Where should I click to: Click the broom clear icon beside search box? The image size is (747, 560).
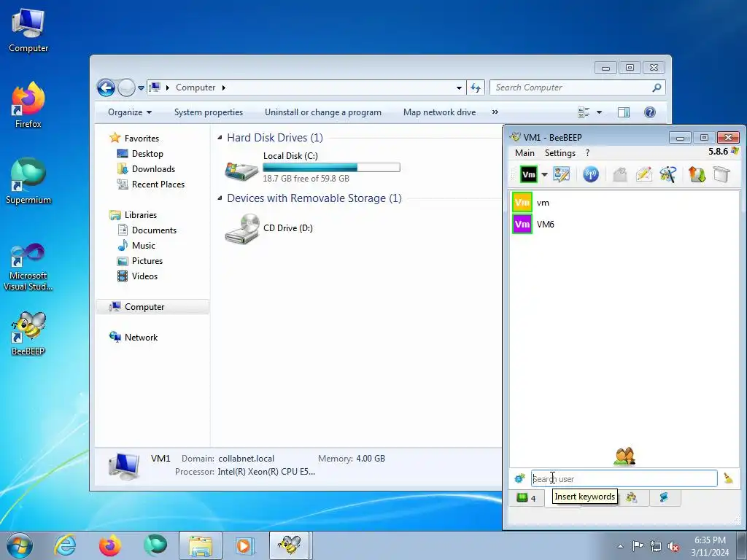click(729, 478)
